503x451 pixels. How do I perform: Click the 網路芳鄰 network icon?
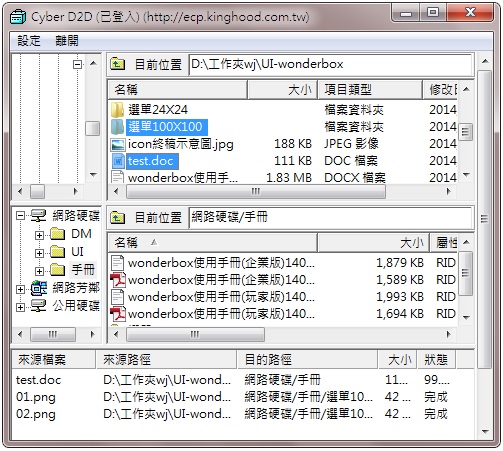tap(39, 288)
